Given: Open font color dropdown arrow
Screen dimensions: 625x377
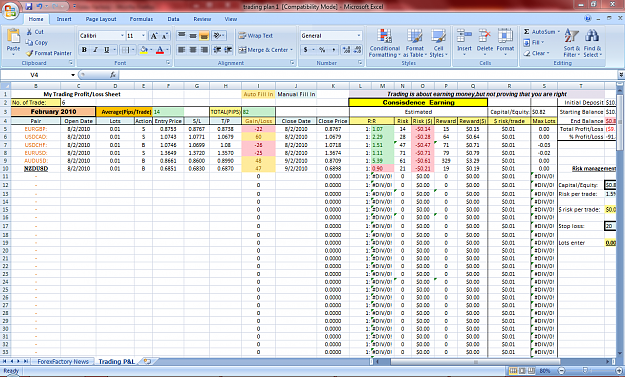Looking at the screenshot, I should (x=167, y=50).
